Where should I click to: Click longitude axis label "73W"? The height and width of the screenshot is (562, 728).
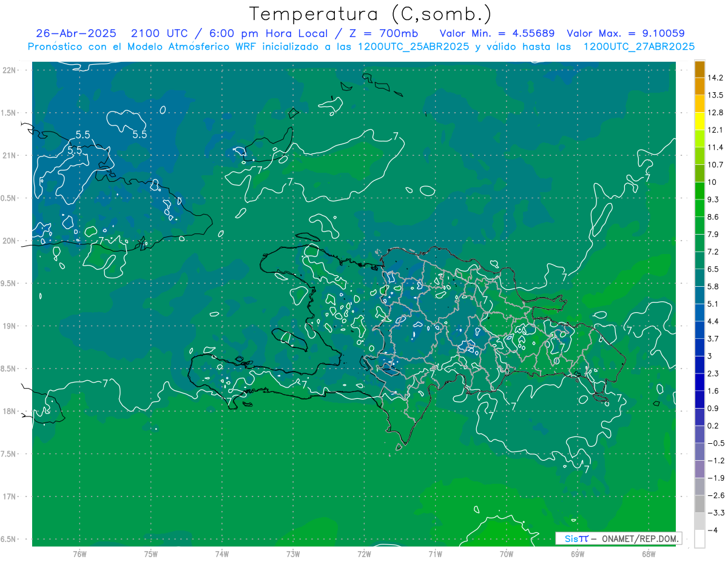coord(293,554)
